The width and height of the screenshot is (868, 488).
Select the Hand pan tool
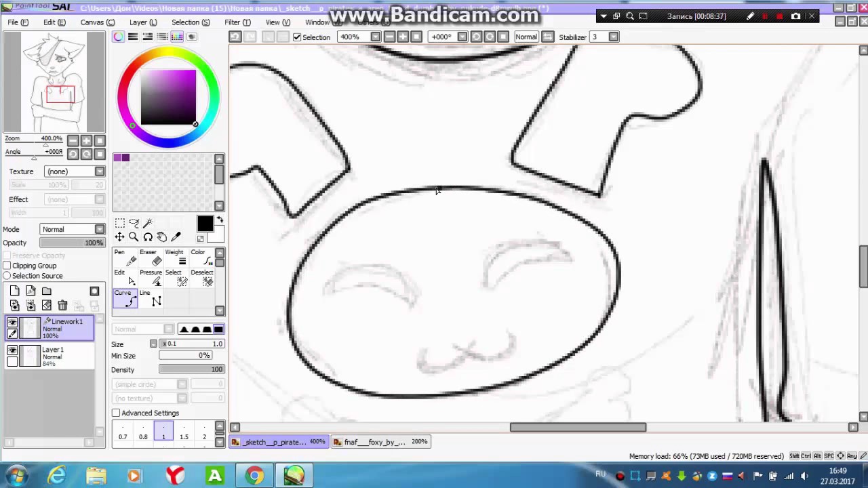coord(162,237)
